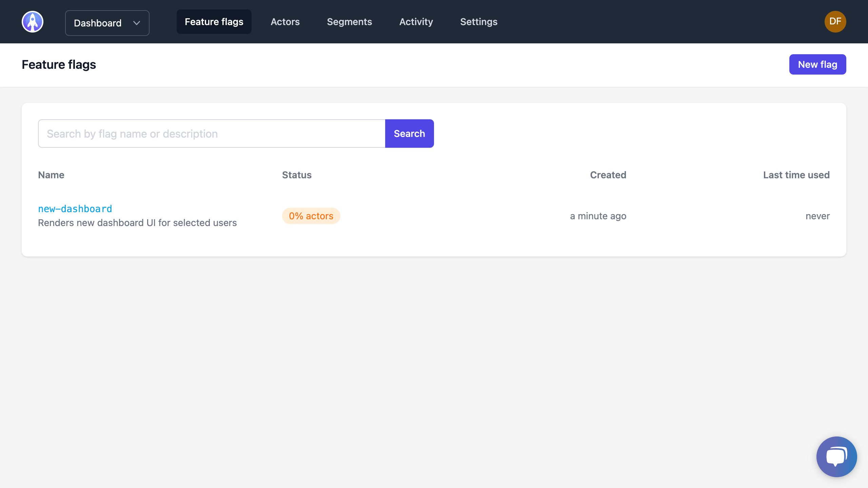Click the 'a minute ago' created value
Screen dimensions: 868x488
tap(598, 216)
